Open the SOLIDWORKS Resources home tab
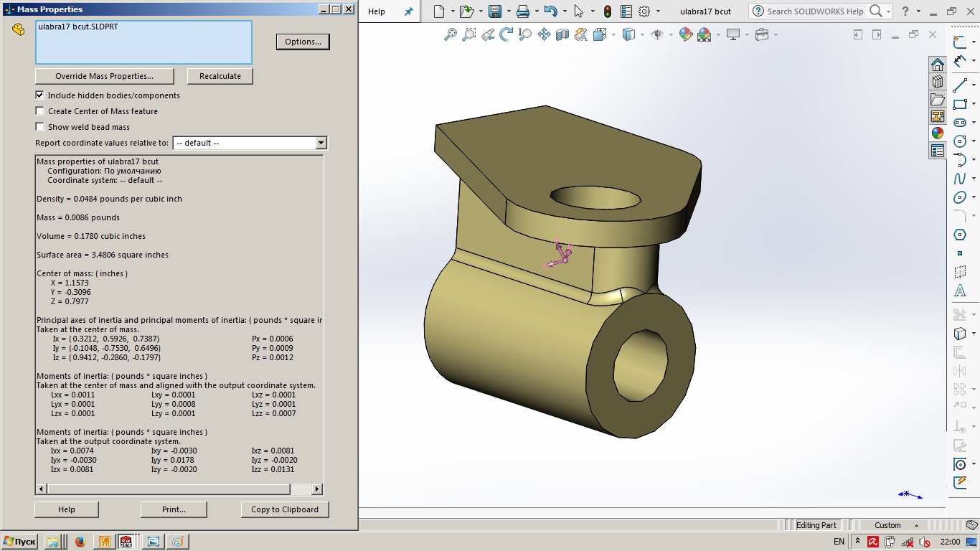The image size is (980, 551). [938, 65]
